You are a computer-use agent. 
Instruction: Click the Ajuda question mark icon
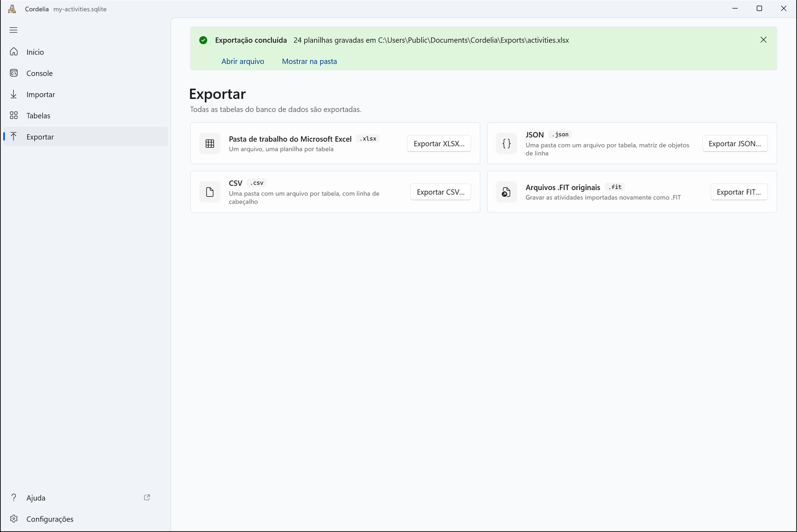point(14,497)
